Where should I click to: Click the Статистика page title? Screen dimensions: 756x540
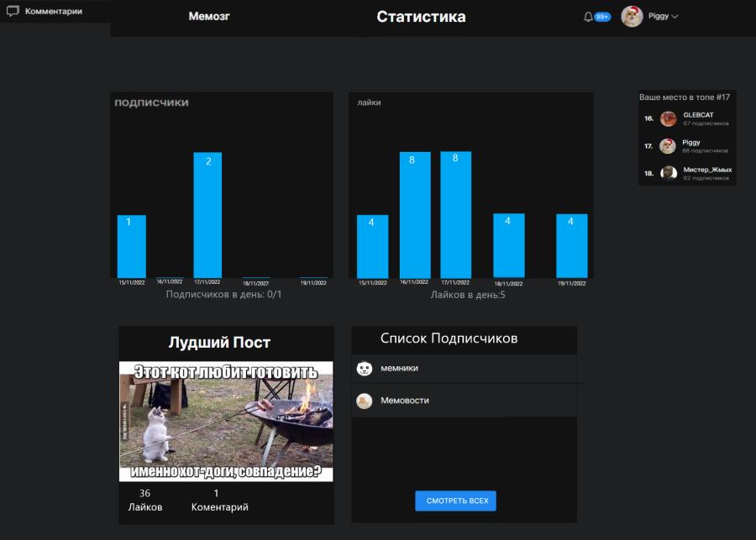[421, 17]
